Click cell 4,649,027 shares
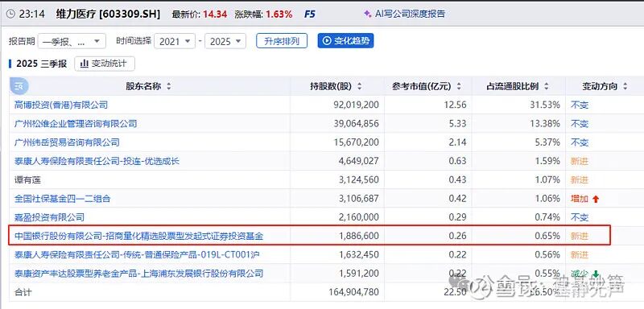The height and width of the screenshot is (309, 644). tap(359, 161)
